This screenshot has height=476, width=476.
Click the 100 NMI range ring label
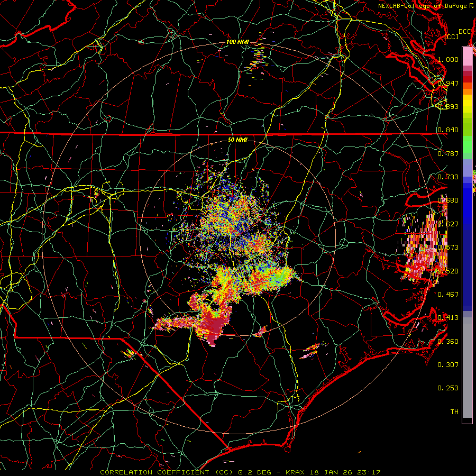(237, 42)
